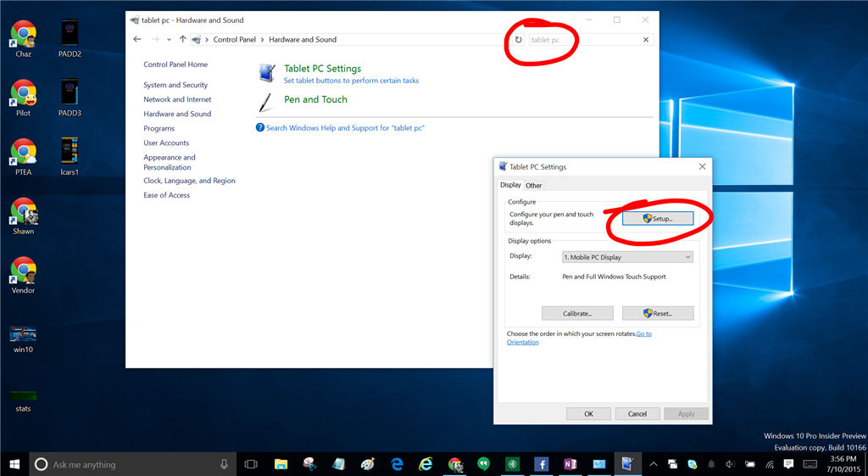This screenshot has height=476, width=868.
Task: Select the stats desktop icon
Action: click(x=23, y=401)
